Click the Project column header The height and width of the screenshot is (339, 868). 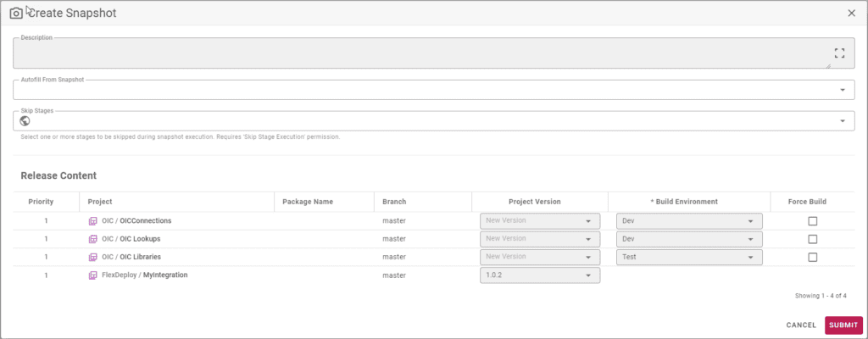[x=100, y=202]
